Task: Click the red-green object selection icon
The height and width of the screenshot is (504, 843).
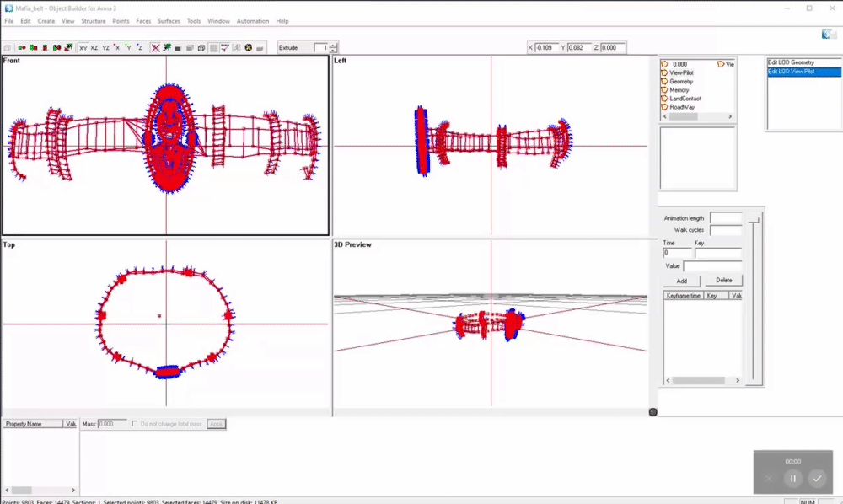Action: pos(46,48)
